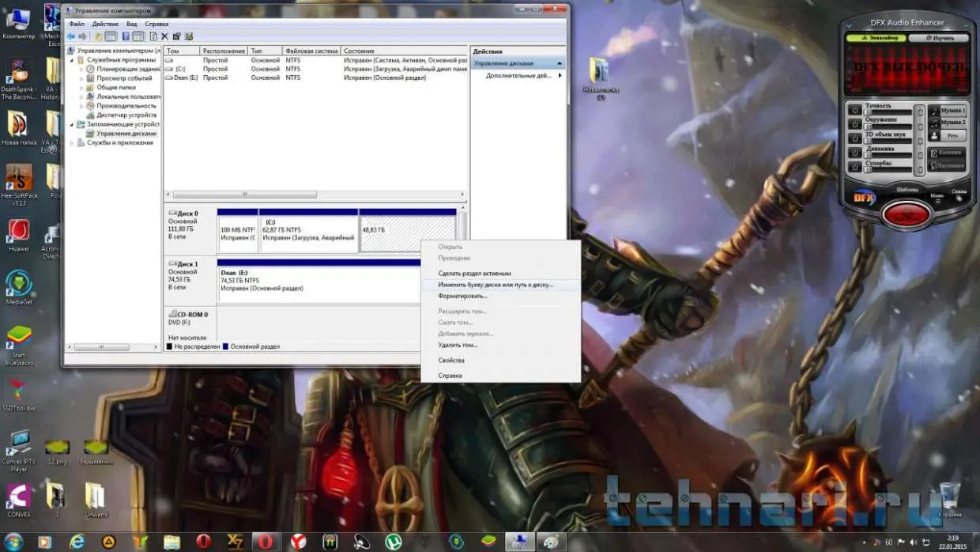This screenshot has width=980, height=552.
Task: Choose 'Change drive letter or path' menu item
Action: click(x=496, y=284)
